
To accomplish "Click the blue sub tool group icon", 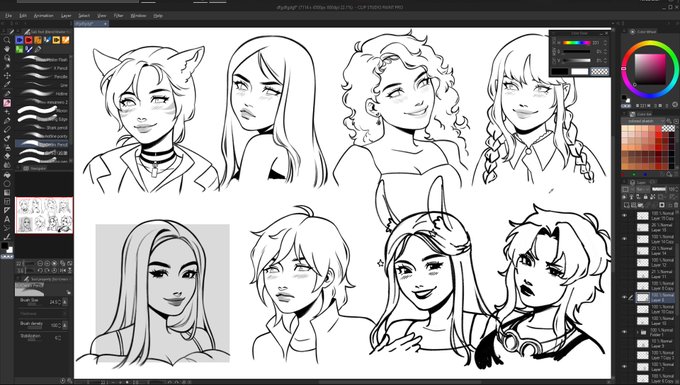I will click(19, 40).
